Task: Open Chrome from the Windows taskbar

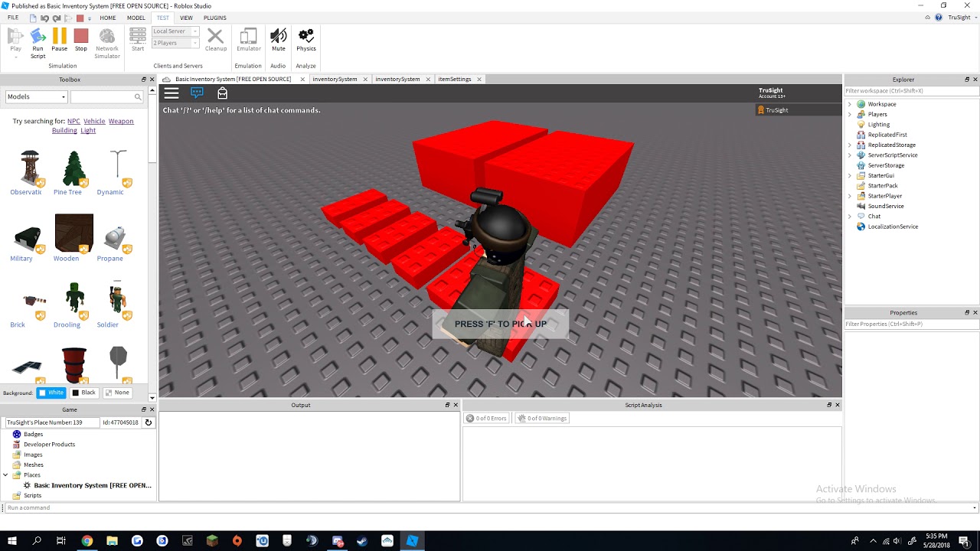Action: [x=87, y=541]
